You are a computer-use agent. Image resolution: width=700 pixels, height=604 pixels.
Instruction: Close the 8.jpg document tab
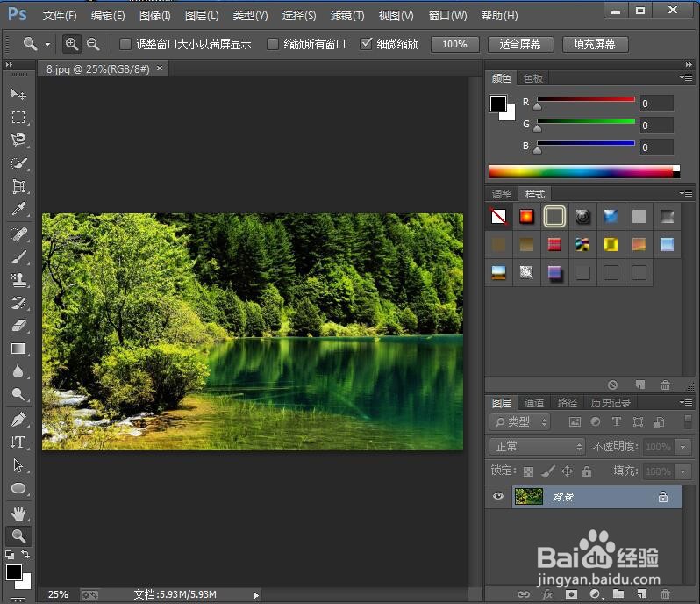pyautogui.click(x=160, y=68)
